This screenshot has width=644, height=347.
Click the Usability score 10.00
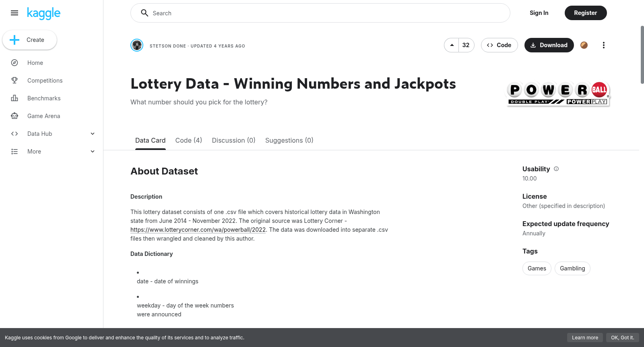pyautogui.click(x=529, y=179)
